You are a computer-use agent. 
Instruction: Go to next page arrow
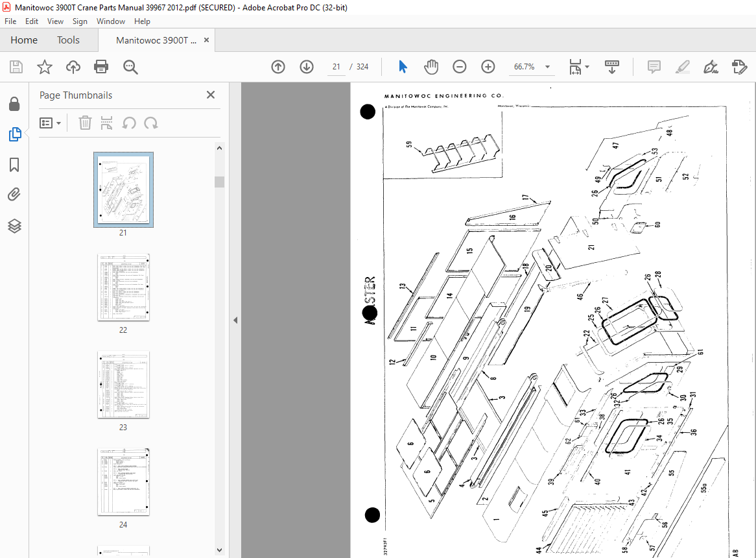pyautogui.click(x=307, y=67)
